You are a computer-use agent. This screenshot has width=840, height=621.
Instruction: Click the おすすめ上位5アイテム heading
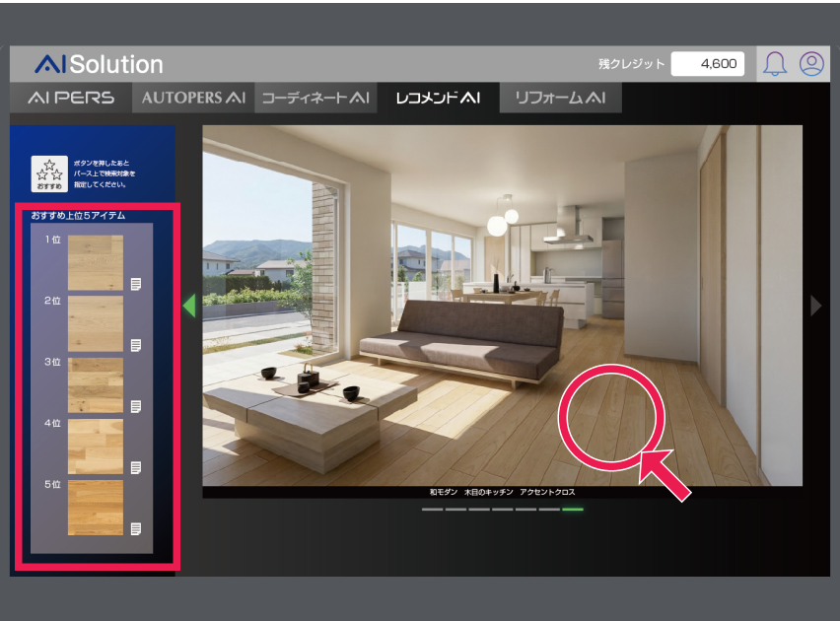tap(78, 216)
